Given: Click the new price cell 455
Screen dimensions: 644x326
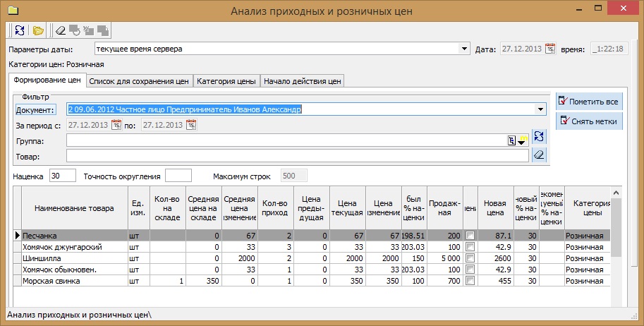Looking at the screenshot, I should [x=495, y=281].
